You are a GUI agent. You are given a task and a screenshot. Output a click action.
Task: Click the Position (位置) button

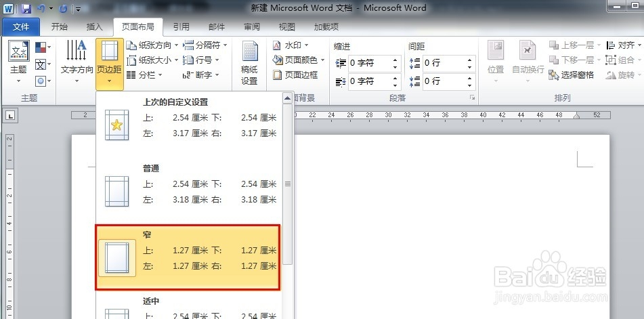496,62
